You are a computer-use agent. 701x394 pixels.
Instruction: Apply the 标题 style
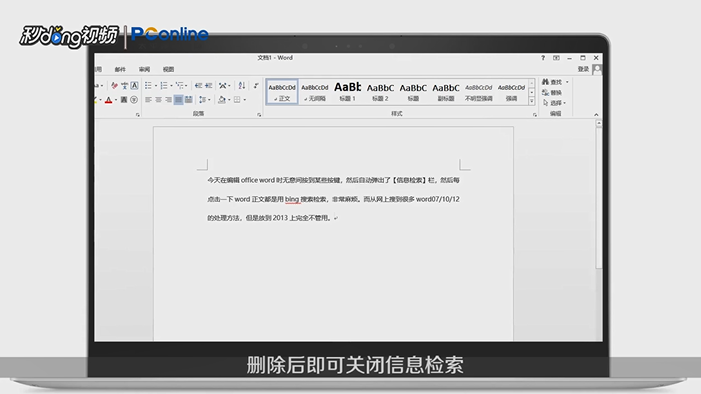click(413, 92)
